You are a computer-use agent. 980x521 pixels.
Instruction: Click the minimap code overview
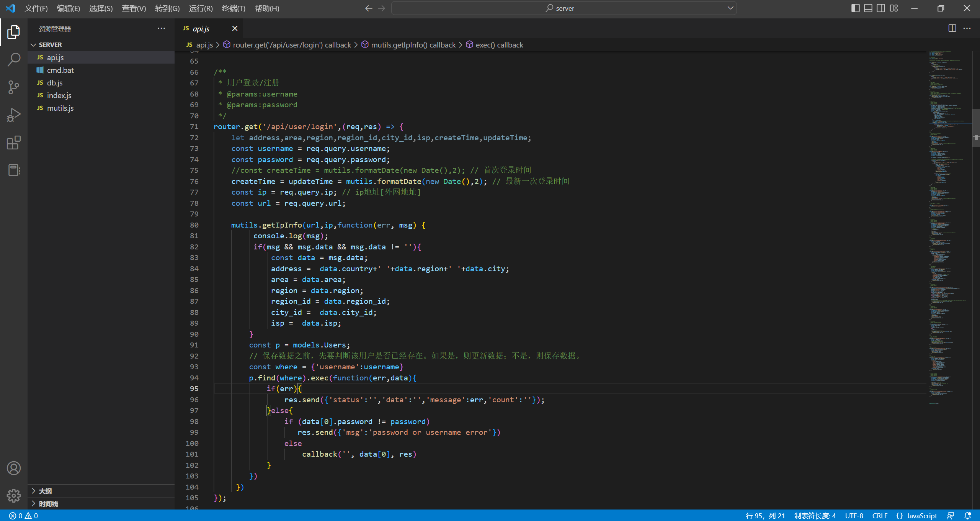[950, 228]
